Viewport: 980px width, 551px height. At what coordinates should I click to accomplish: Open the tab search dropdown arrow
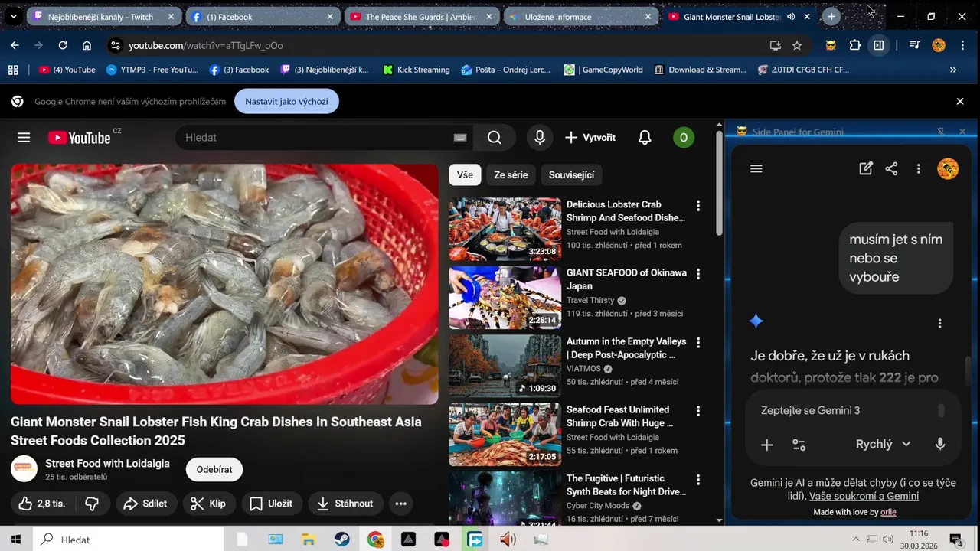(14, 17)
